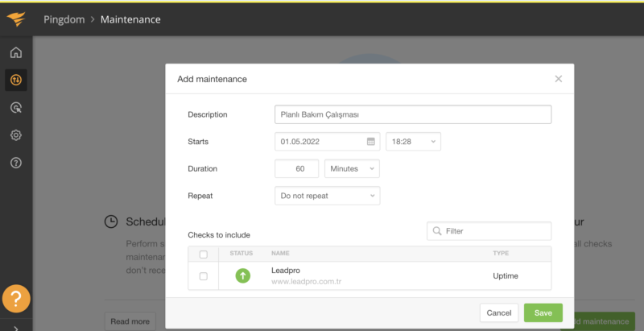Sort checks by the Name column header
644x331 pixels.
[280, 254]
